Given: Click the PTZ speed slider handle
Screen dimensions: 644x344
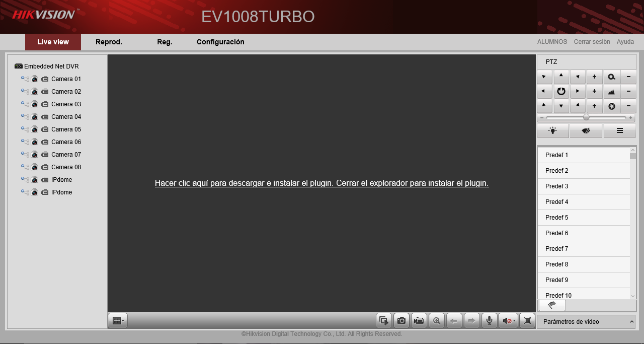Looking at the screenshot, I should 586,117.
